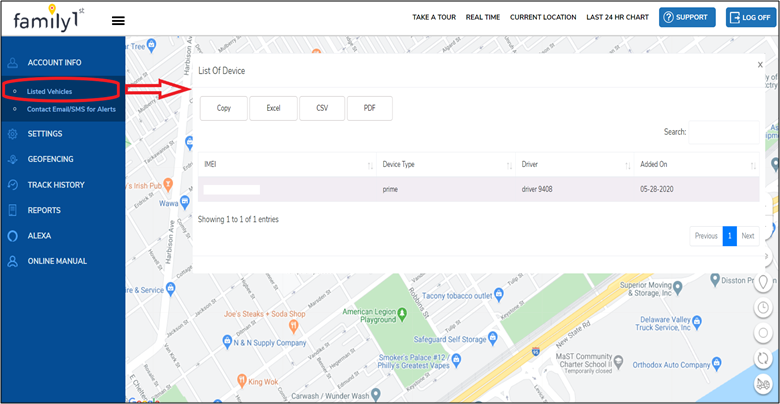Click the clock map control button
Image resolution: width=780 pixels, height=404 pixels.
click(763, 308)
